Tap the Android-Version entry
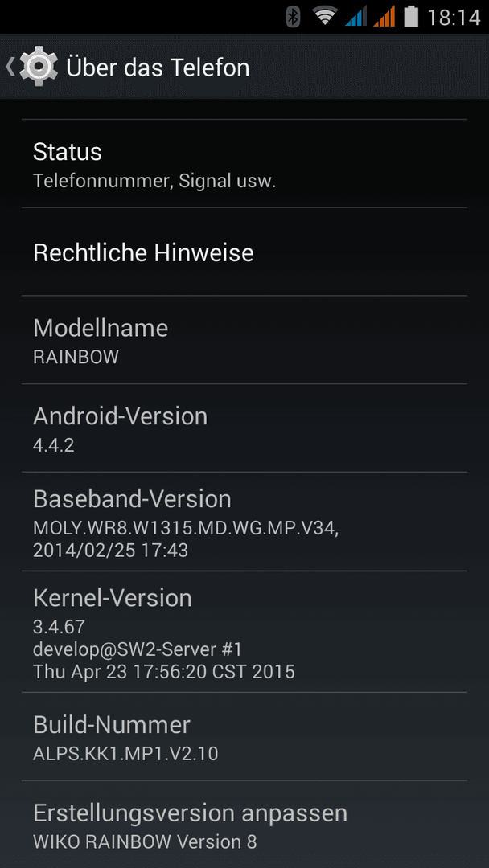This screenshot has height=868, width=489. [x=244, y=428]
